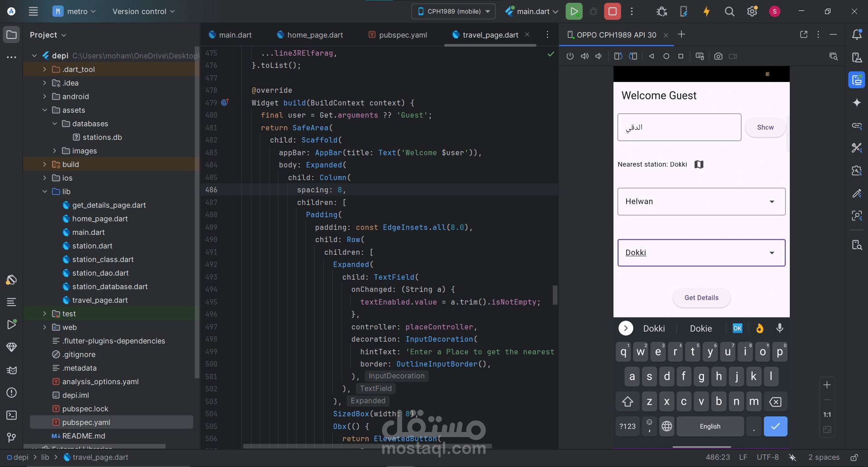Open Gemini sparkle icon in right sidebar
The image size is (868, 467).
pyautogui.click(x=857, y=103)
